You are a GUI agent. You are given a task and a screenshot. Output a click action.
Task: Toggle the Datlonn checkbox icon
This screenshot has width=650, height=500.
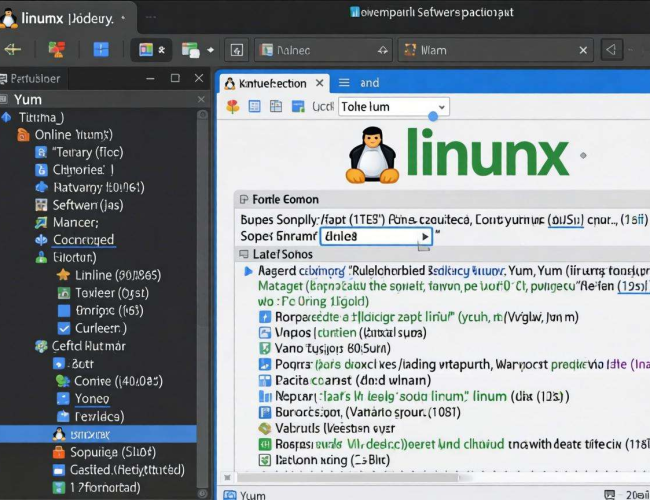[x=264, y=460]
